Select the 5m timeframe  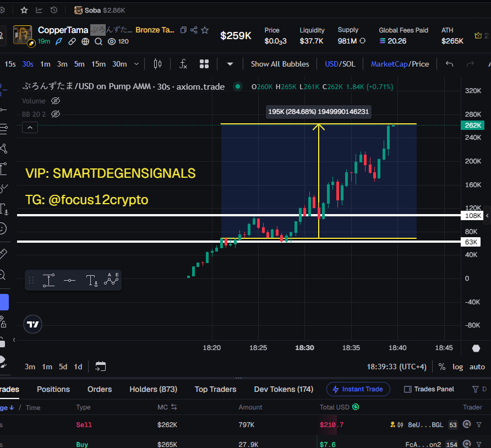click(x=79, y=64)
